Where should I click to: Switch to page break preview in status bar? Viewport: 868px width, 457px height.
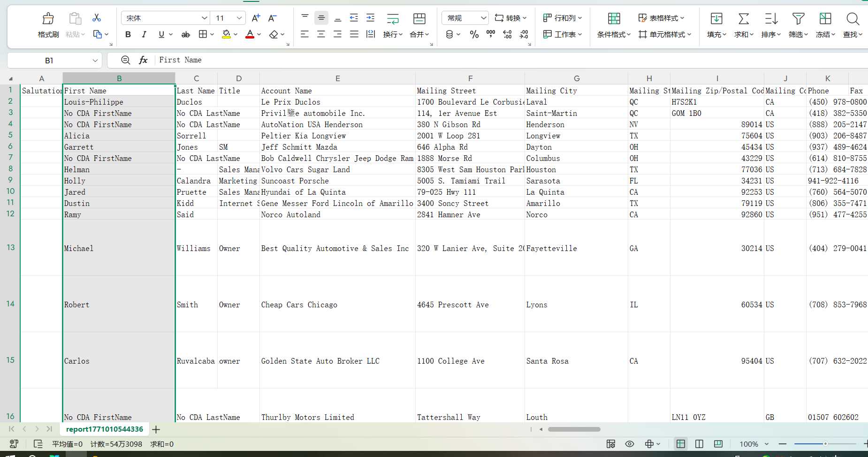pyautogui.click(x=718, y=444)
